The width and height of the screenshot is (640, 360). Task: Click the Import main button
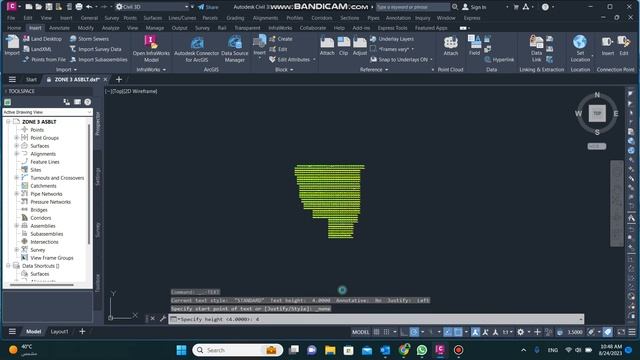click(x=12, y=45)
